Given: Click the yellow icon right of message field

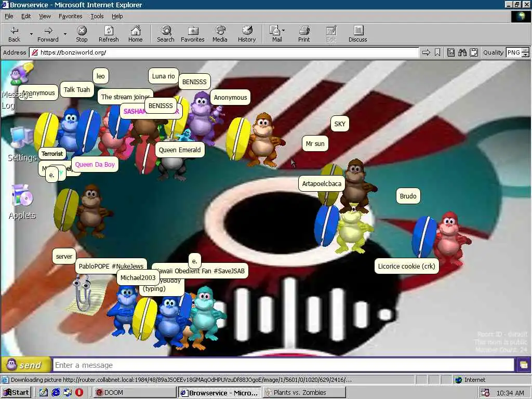Looking at the screenshot, I should coord(523,365).
